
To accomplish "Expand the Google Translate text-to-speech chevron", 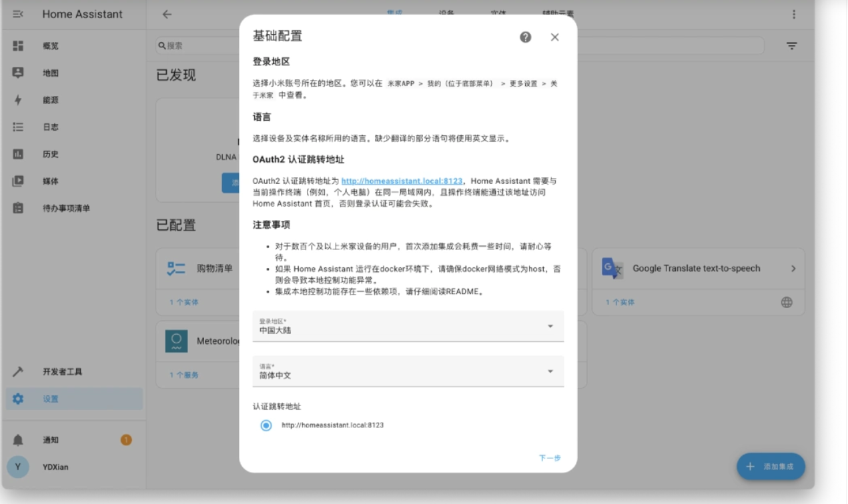I will click(x=793, y=268).
